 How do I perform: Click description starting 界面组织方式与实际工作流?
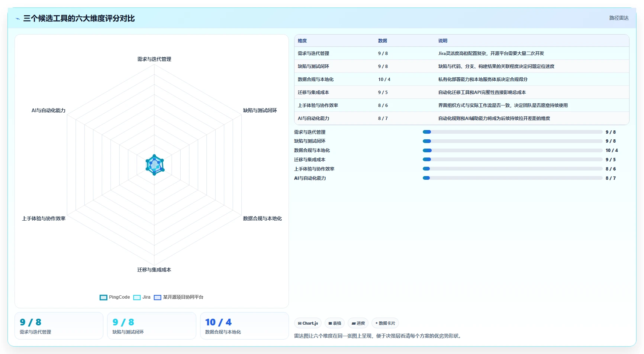coord(503,105)
